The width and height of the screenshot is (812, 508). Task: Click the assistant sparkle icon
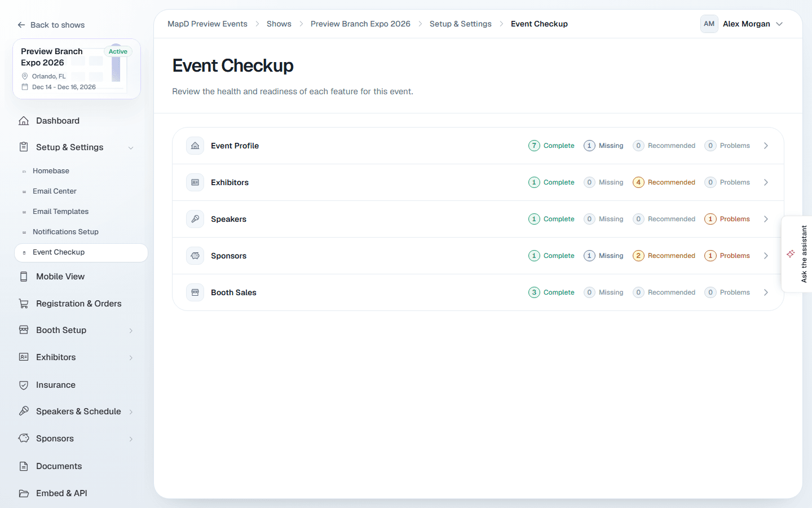coord(791,254)
